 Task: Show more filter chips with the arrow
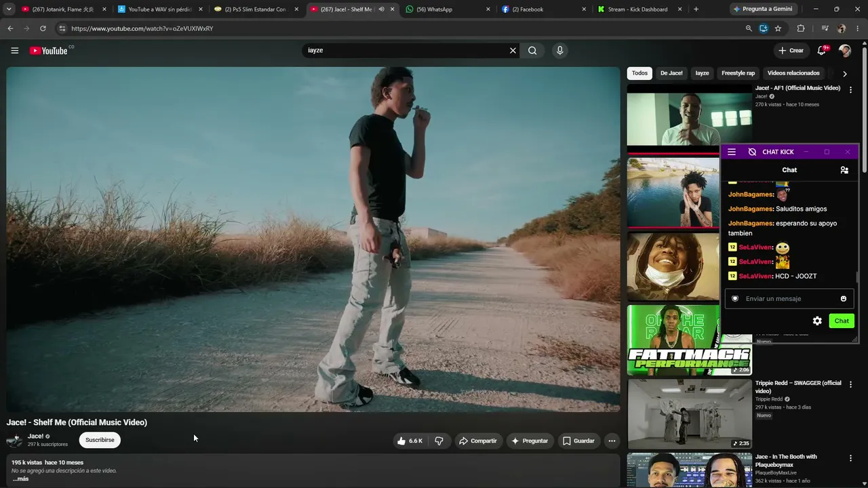844,73
